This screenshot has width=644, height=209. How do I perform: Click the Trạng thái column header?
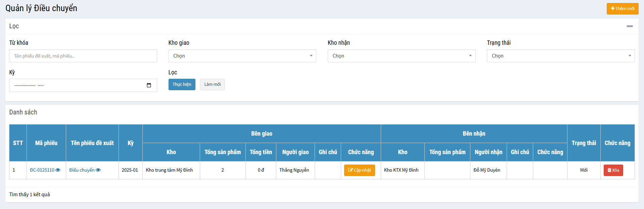click(x=584, y=143)
